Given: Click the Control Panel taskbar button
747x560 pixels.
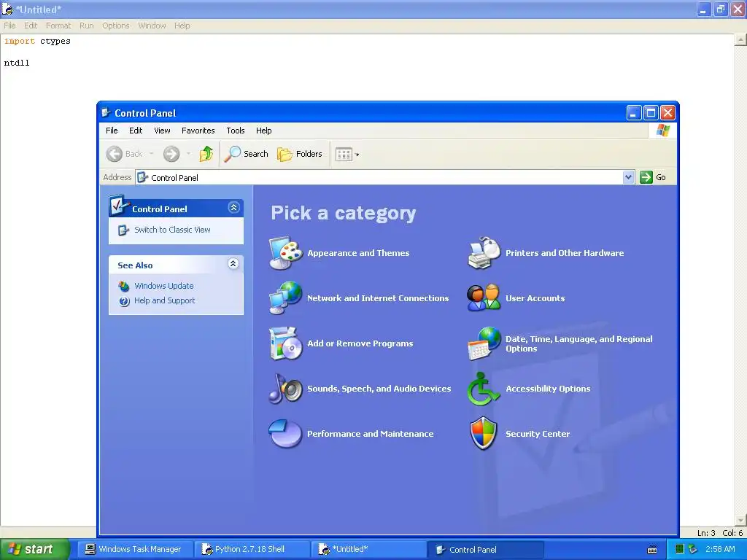Looking at the screenshot, I should [485, 550].
